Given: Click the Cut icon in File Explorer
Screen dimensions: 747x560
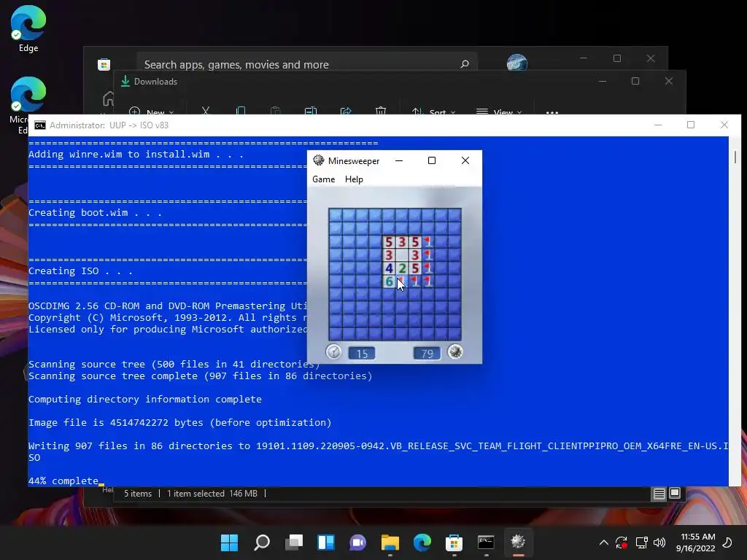Looking at the screenshot, I should pyautogui.click(x=206, y=112).
